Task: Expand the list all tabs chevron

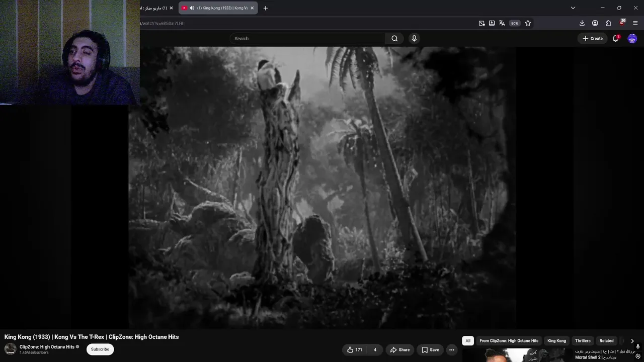Action: (573, 8)
